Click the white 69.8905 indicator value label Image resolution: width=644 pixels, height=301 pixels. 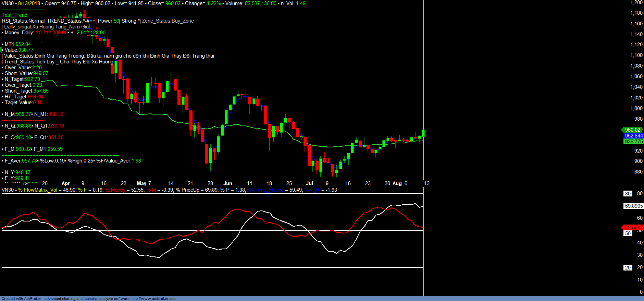point(633,206)
